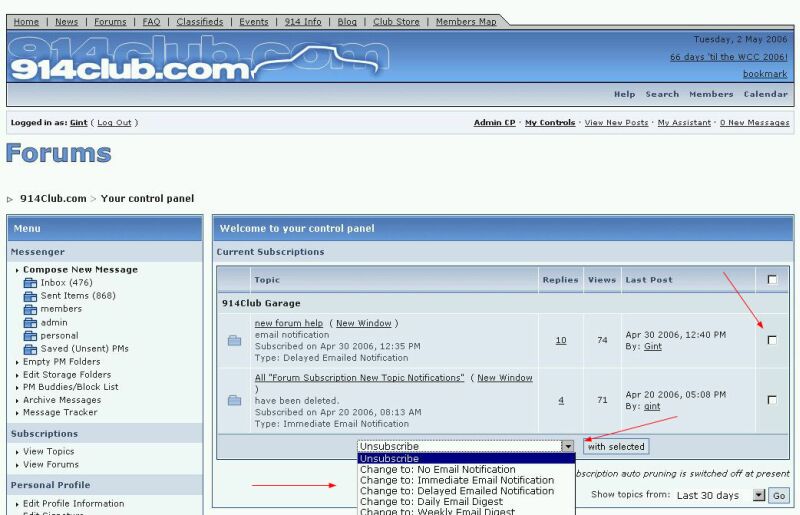Click folder icon beside Forum Subscription topic

click(234, 401)
